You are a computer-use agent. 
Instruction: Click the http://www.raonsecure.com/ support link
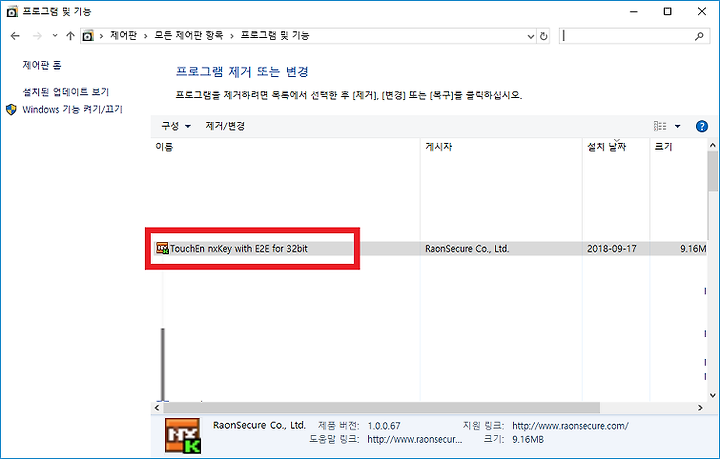[570, 426]
